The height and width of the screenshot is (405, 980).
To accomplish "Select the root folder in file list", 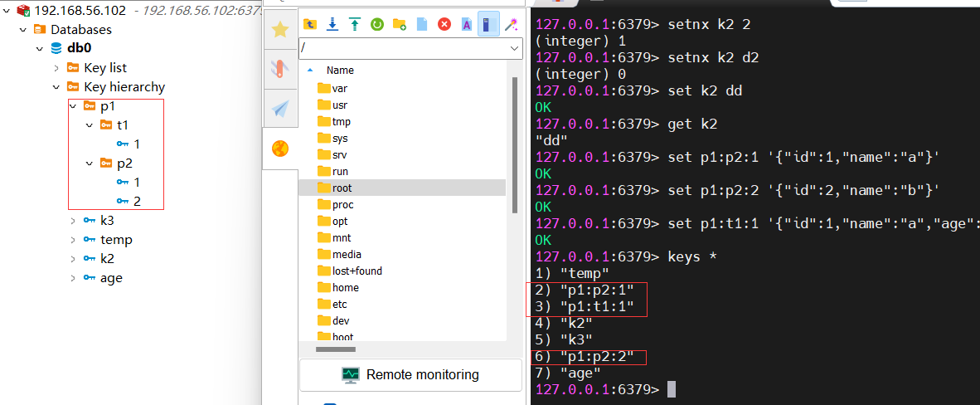I will pos(342,188).
